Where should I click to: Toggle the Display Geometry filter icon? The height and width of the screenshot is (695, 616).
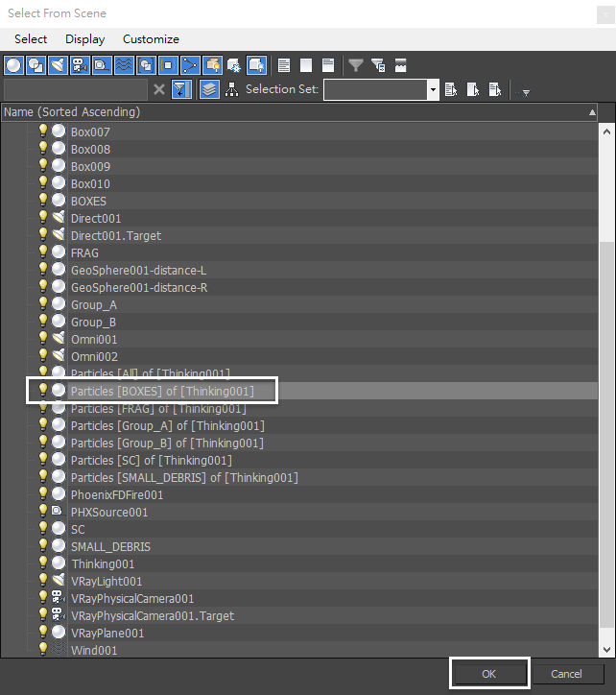click(x=13, y=65)
